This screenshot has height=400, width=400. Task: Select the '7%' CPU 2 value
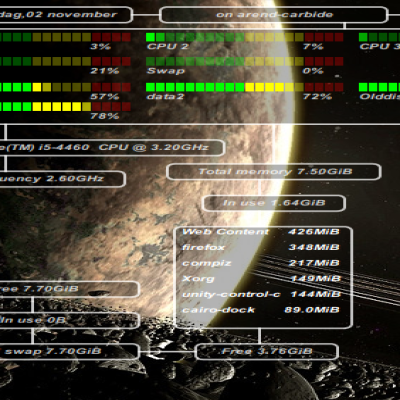pos(313,46)
